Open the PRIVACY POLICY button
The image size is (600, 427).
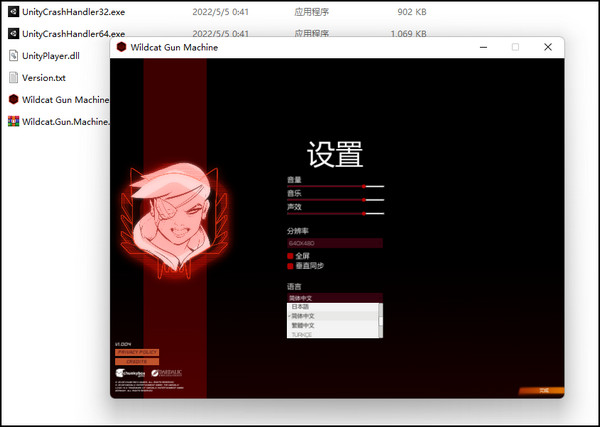tap(137, 352)
